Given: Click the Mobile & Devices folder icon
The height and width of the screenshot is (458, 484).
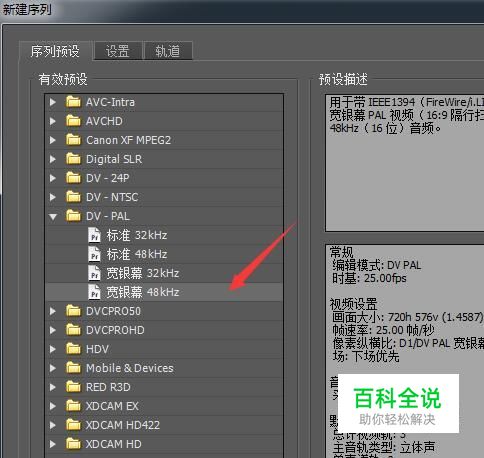Looking at the screenshot, I should tap(73, 367).
